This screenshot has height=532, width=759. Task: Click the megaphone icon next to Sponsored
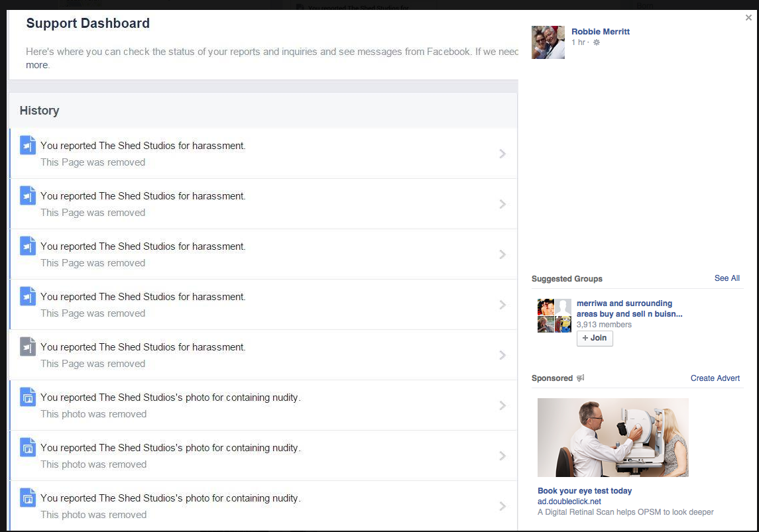coord(580,378)
